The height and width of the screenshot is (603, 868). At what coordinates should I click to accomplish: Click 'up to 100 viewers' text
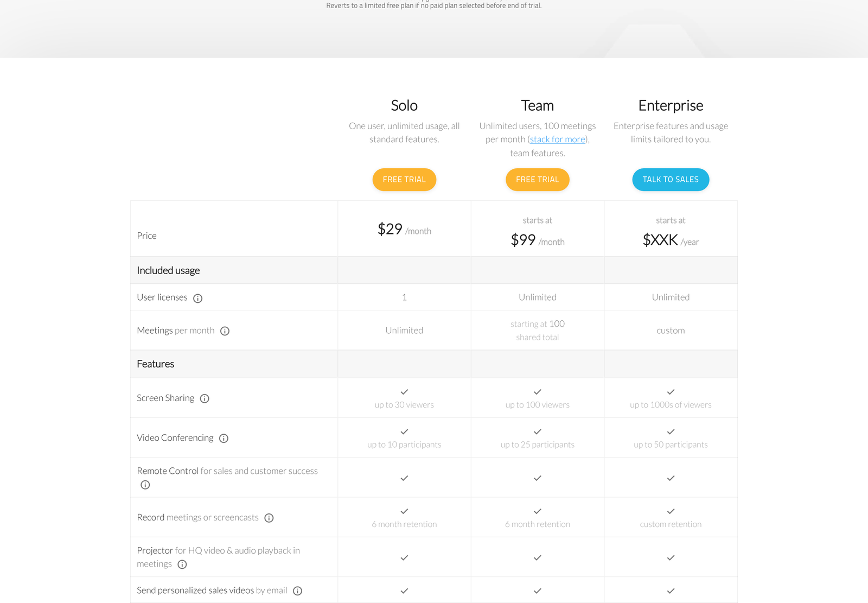538,405
